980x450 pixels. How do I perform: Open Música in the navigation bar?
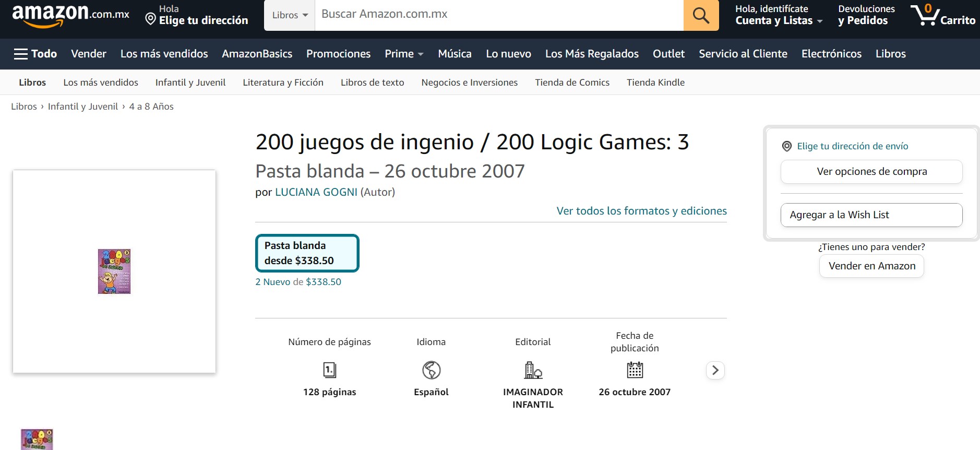[455, 54]
